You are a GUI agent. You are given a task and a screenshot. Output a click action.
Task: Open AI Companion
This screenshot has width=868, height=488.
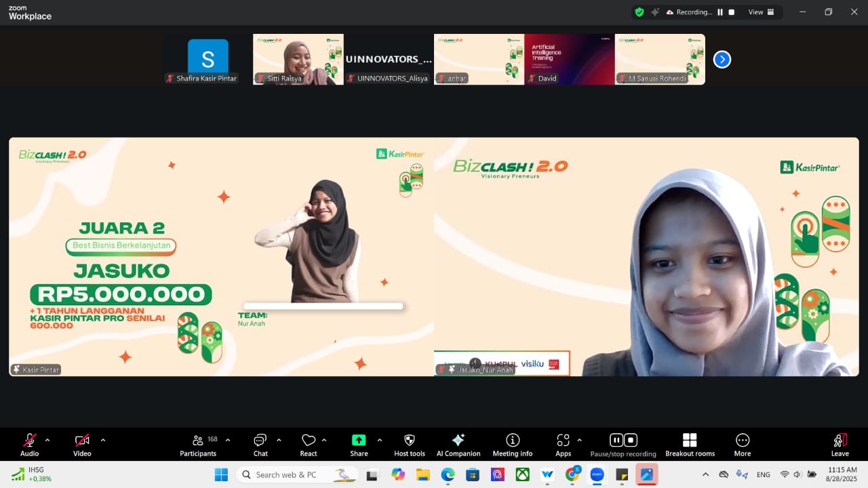(x=458, y=445)
